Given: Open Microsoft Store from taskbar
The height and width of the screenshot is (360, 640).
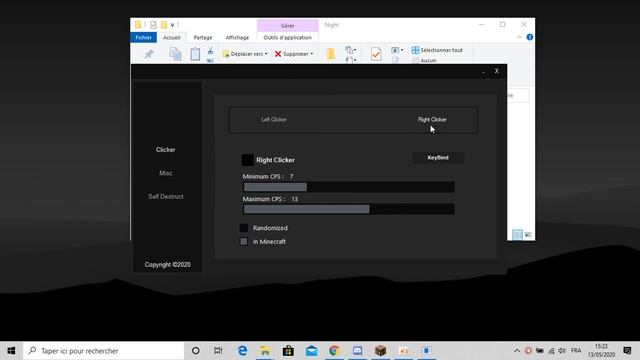Looking at the screenshot, I should point(288,351).
